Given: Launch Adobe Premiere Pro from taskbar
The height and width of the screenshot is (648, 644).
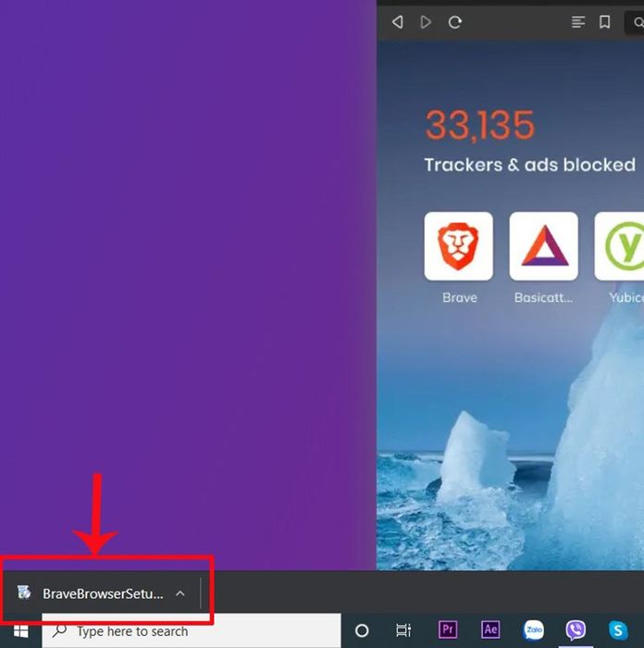Looking at the screenshot, I should 448,629.
